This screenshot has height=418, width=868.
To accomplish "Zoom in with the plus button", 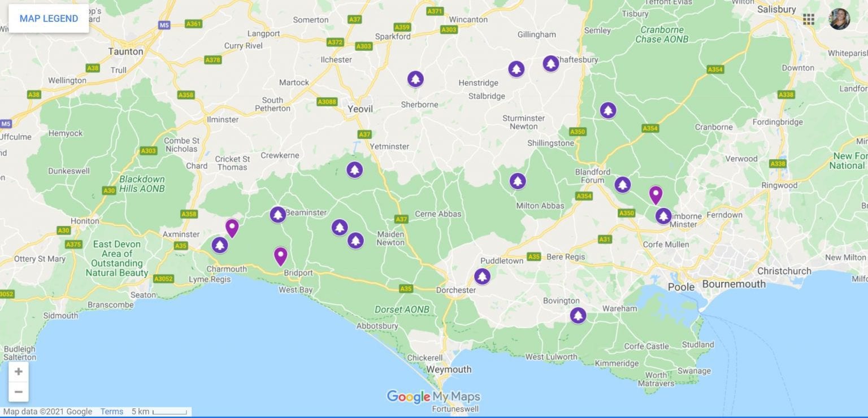I will [x=19, y=372].
